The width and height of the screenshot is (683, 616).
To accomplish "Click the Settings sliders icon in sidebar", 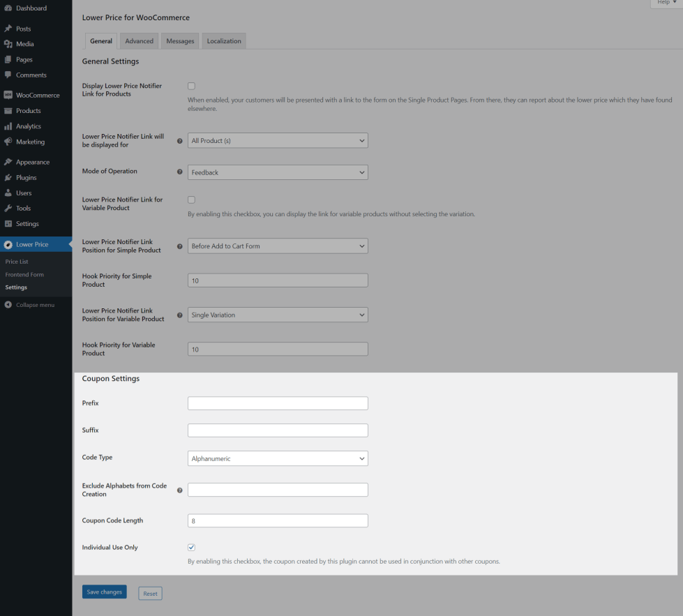I will click(x=8, y=223).
